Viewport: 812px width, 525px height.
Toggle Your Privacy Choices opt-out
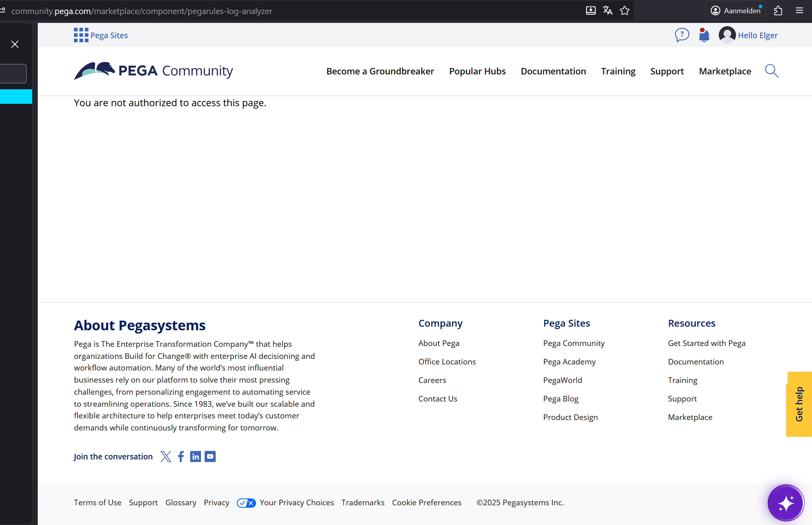click(x=246, y=503)
